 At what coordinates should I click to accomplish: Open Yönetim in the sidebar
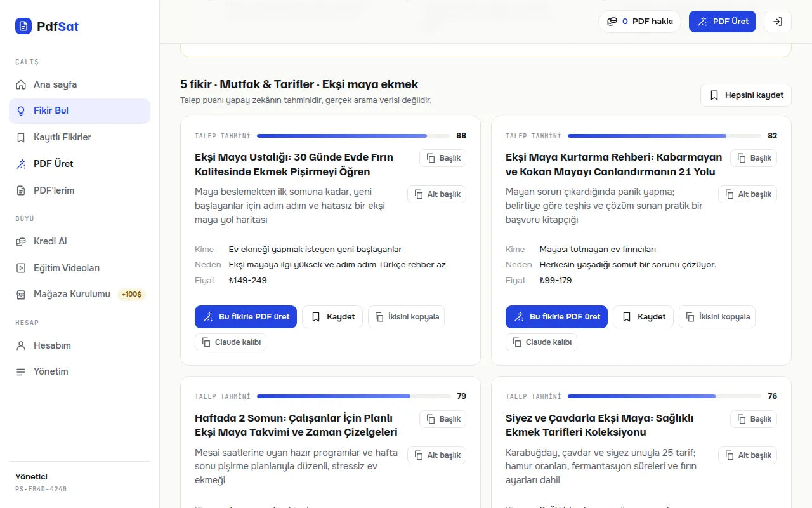pos(79,371)
